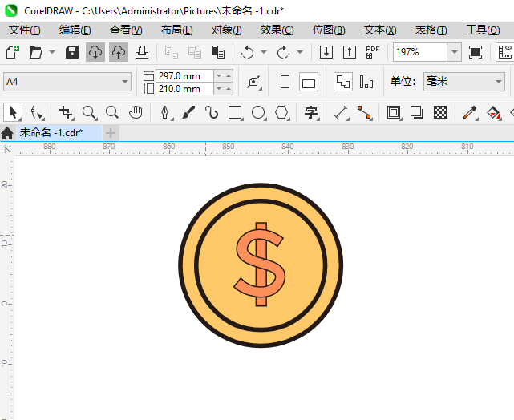Open the units dropdown showing 毫米
Screen dimensions: 514x420
[463, 82]
